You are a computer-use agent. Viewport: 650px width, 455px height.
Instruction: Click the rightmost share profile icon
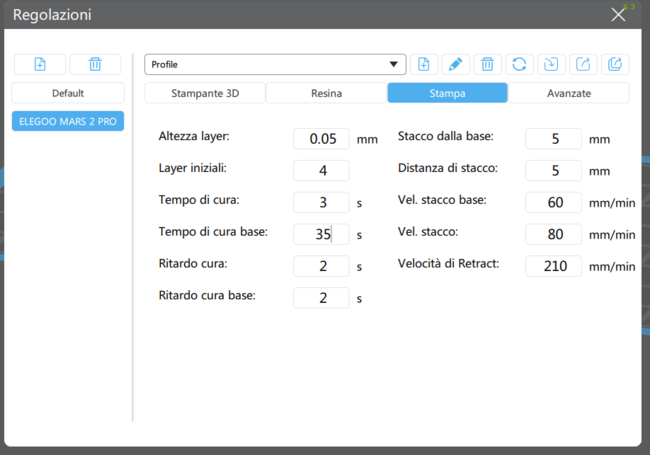click(x=615, y=64)
